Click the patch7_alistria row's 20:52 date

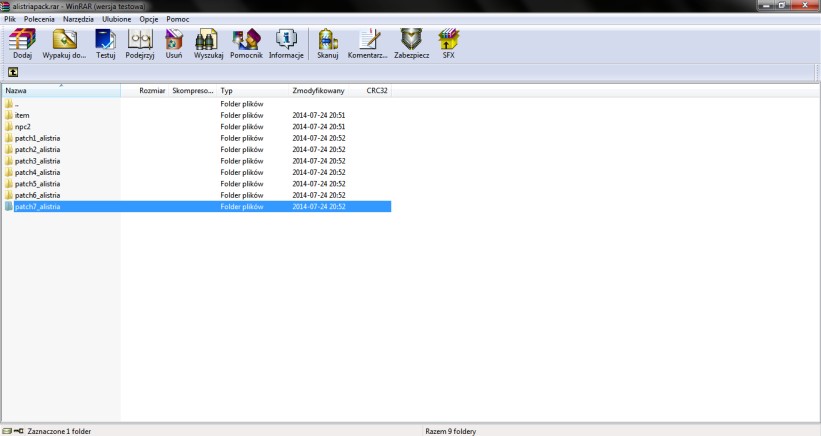click(x=318, y=207)
